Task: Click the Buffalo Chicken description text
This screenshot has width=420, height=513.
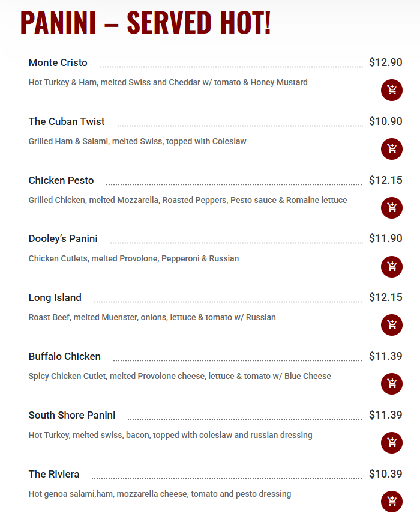Action: click(x=179, y=376)
